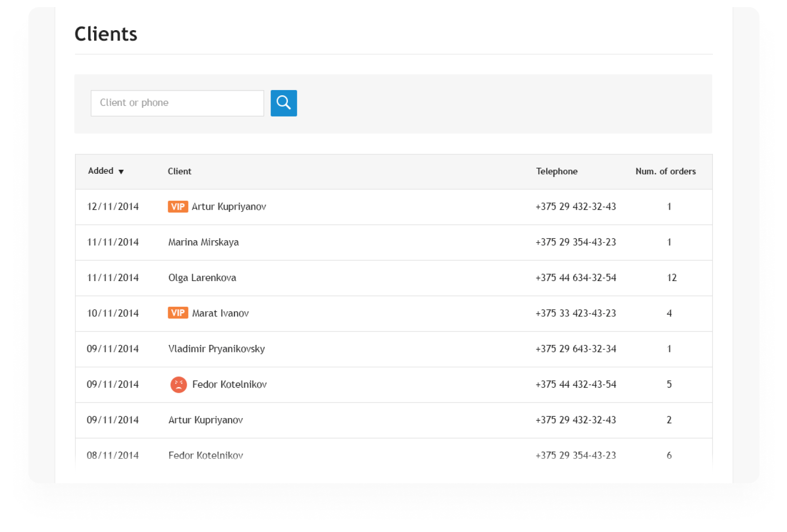
Task: Open client Olga Larenkova
Action: pyautogui.click(x=202, y=278)
